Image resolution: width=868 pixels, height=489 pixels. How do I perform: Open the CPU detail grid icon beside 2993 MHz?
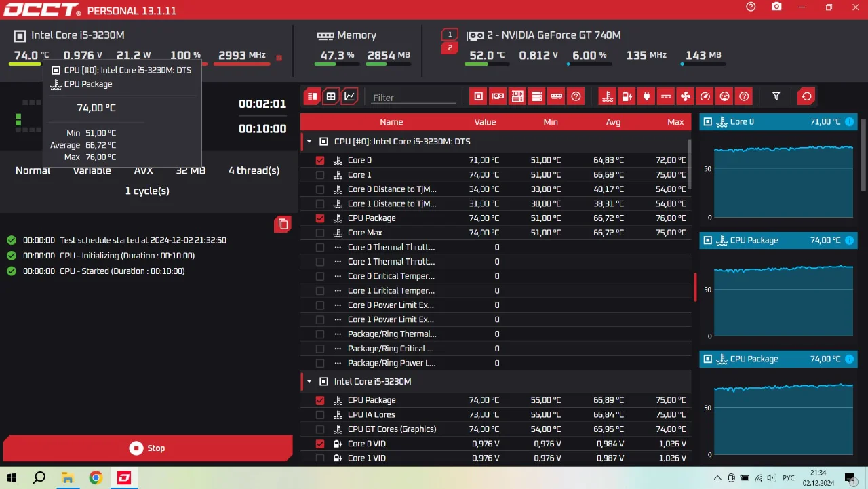[x=279, y=58]
